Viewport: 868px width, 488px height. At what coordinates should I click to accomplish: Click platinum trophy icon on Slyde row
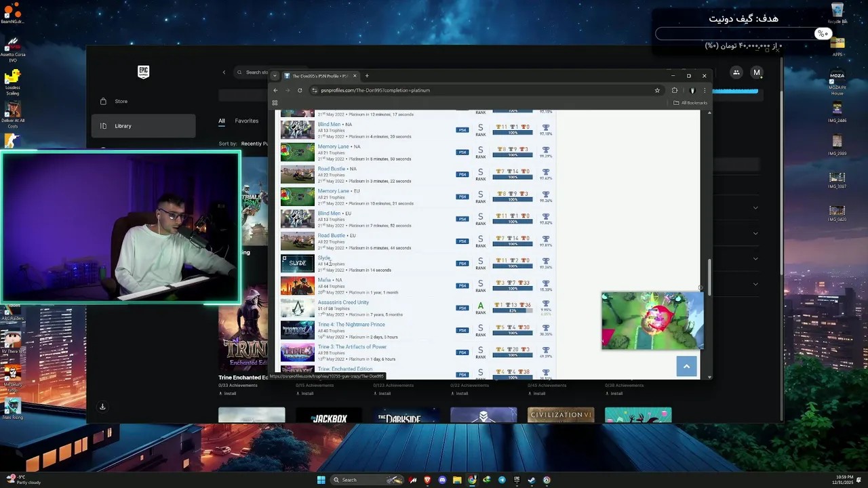[x=546, y=260]
